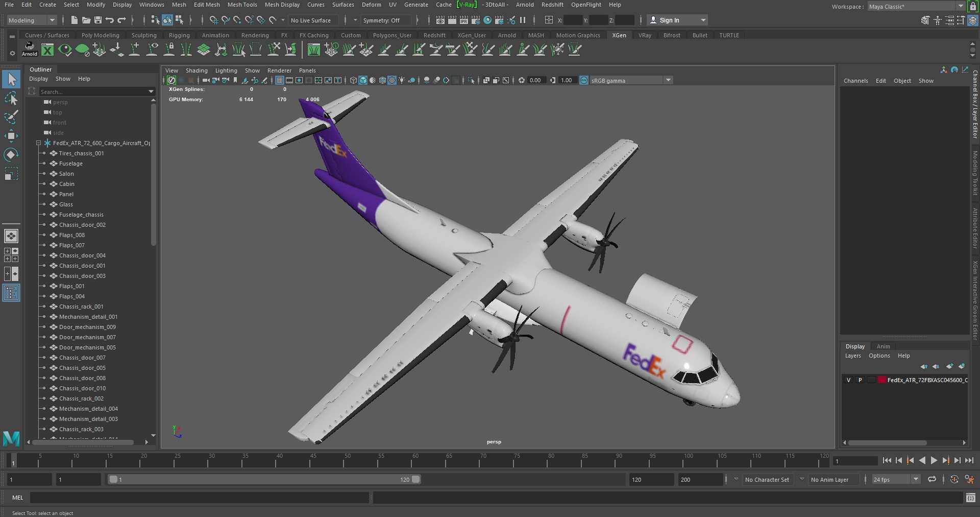Click the Arnold python shelf icon
The image size is (980, 517).
[x=30, y=50]
